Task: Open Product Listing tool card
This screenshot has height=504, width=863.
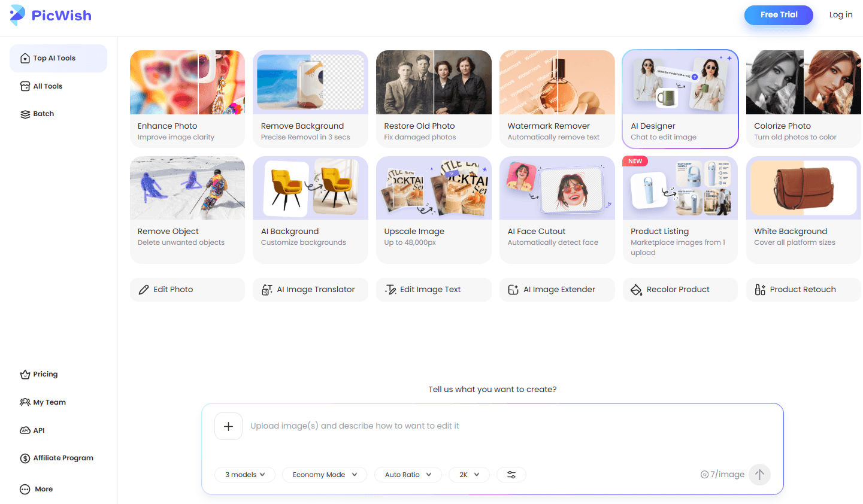Action: (x=680, y=210)
